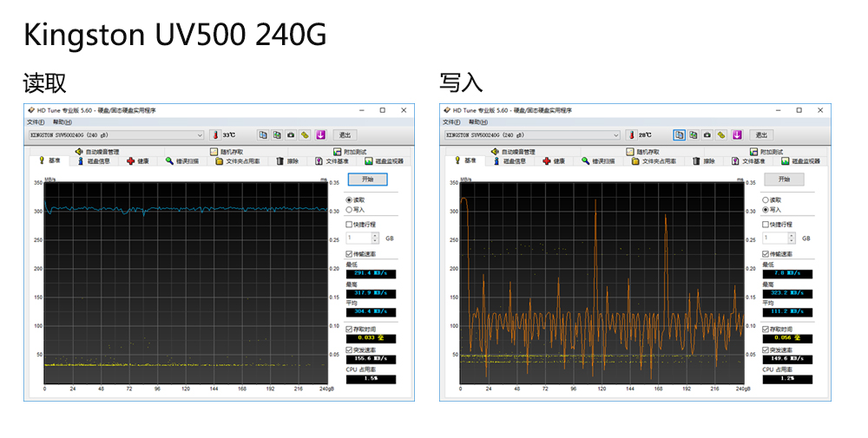Image resolution: width=868 pixels, height=438 pixels.
Task: Open 文件基准 tab in read window
Action: coord(332,161)
